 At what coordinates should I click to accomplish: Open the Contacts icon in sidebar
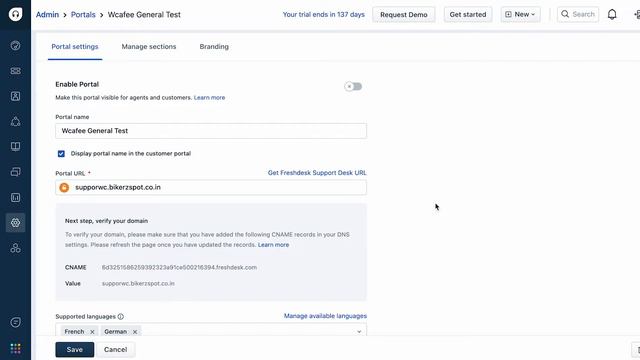(x=16, y=96)
